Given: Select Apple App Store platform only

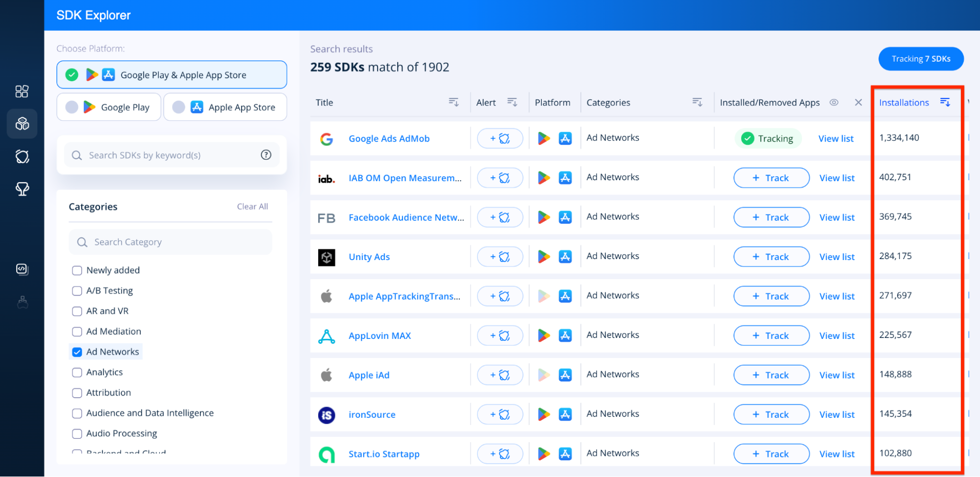Looking at the screenshot, I should tap(225, 107).
